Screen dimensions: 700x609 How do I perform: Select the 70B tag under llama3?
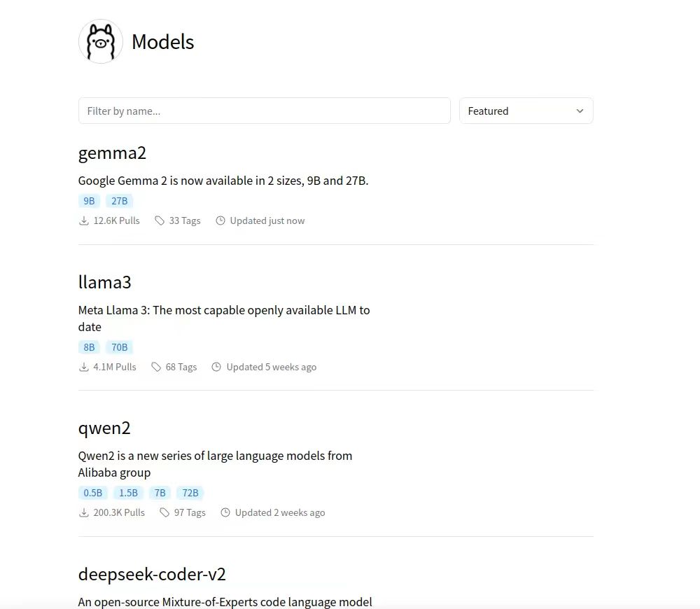coord(119,347)
